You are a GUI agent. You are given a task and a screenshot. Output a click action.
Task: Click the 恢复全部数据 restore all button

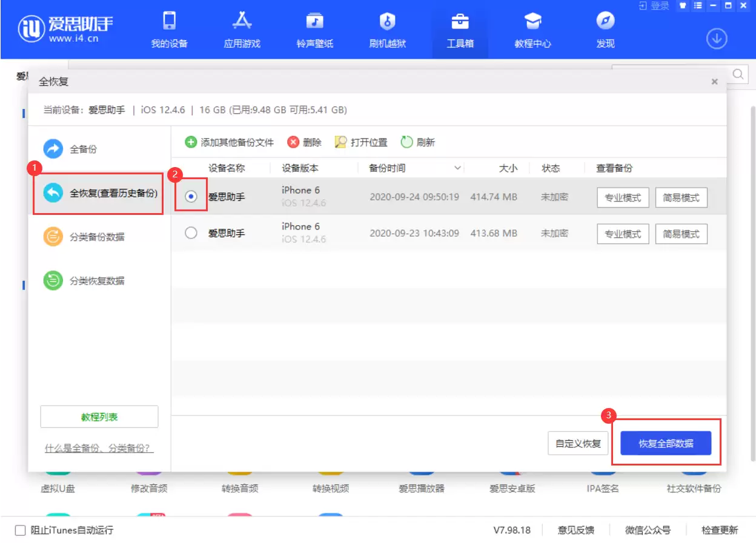point(666,444)
